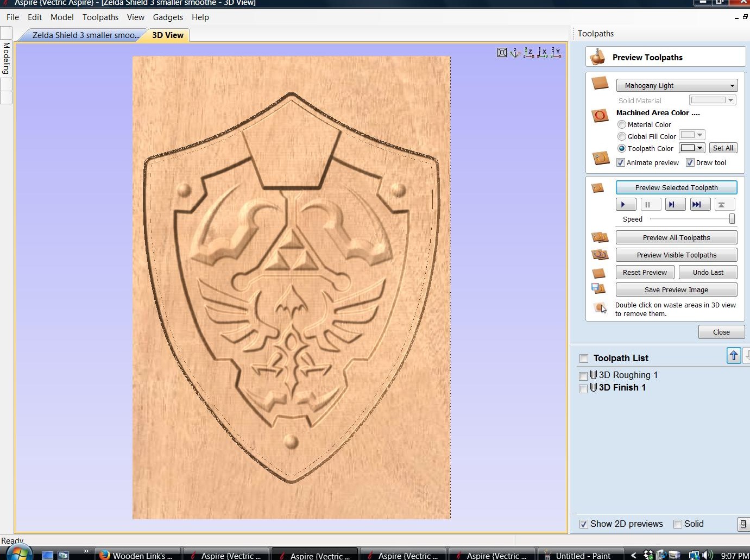Open the Toolpaths menu
This screenshot has width=750, height=560.
coord(100,17)
